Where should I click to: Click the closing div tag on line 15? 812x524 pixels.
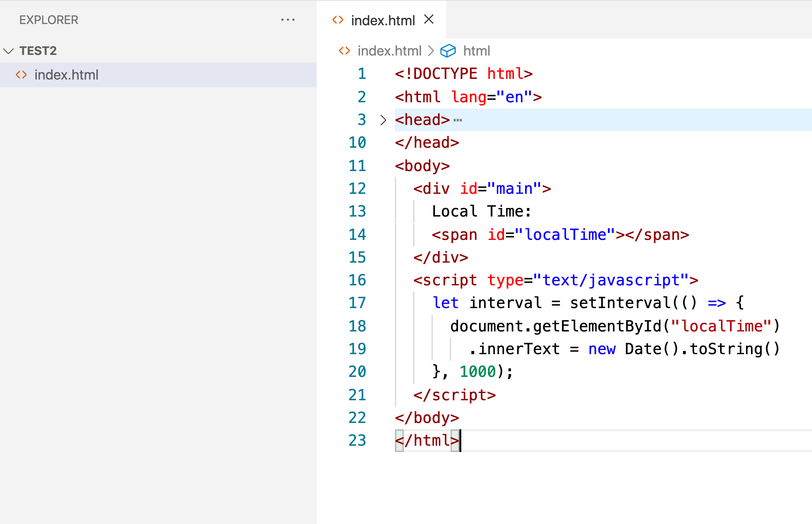point(441,258)
